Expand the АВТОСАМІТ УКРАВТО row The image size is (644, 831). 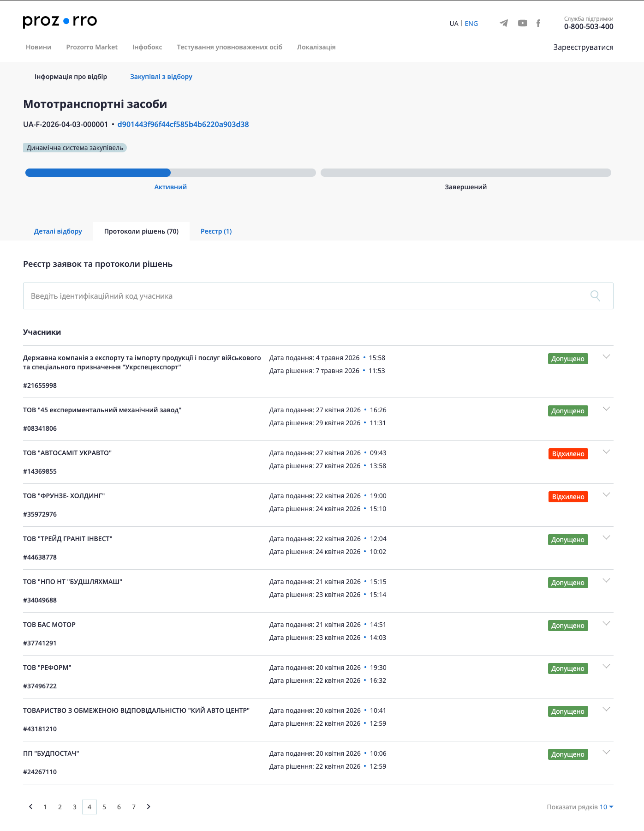click(607, 452)
